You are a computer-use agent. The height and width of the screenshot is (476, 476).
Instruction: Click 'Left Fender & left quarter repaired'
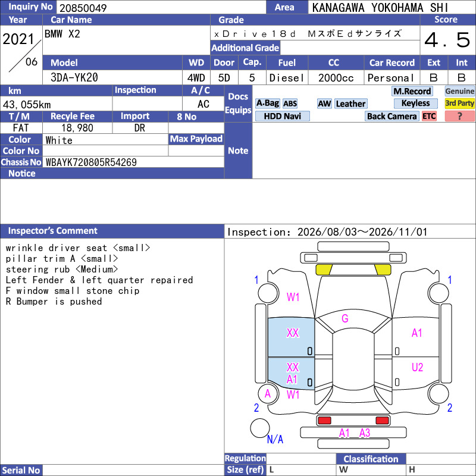pos(99,280)
